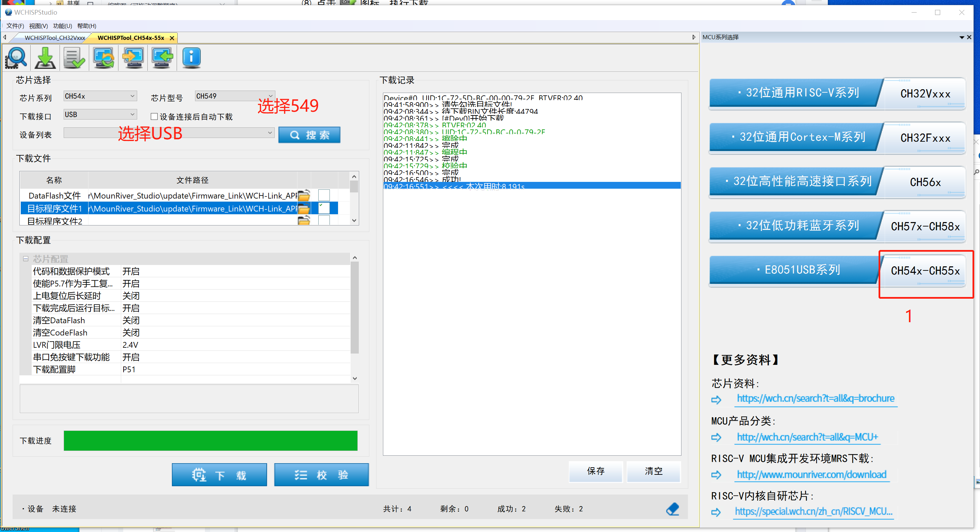This screenshot has height=532, width=980.
Task: Click the verify document checkmark toolbar icon
Action: [75, 58]
